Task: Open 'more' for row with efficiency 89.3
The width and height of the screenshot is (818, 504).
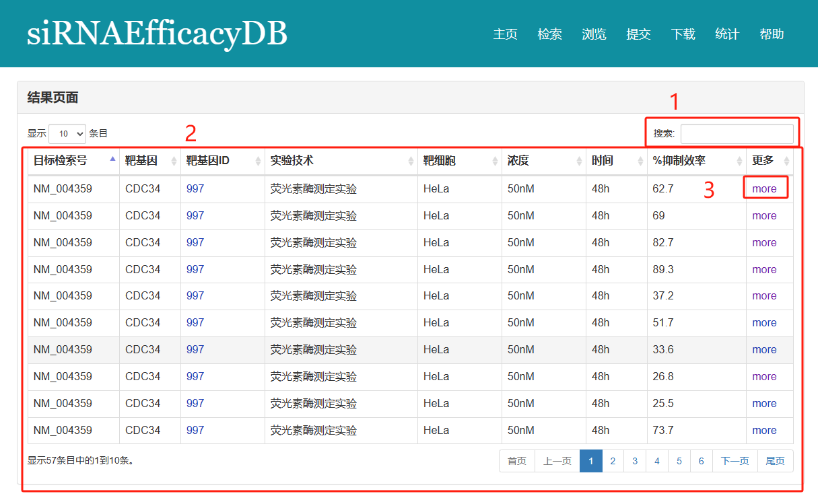Action: coord(764,270)
